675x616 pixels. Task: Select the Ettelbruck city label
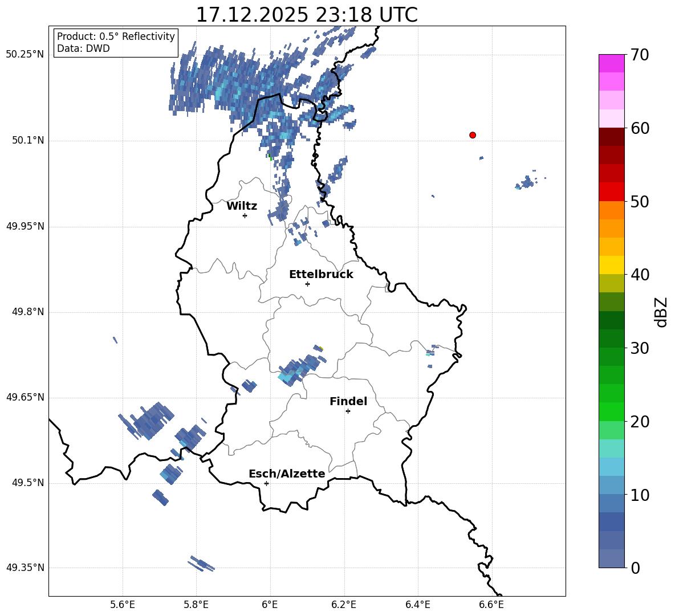(321, 275)
